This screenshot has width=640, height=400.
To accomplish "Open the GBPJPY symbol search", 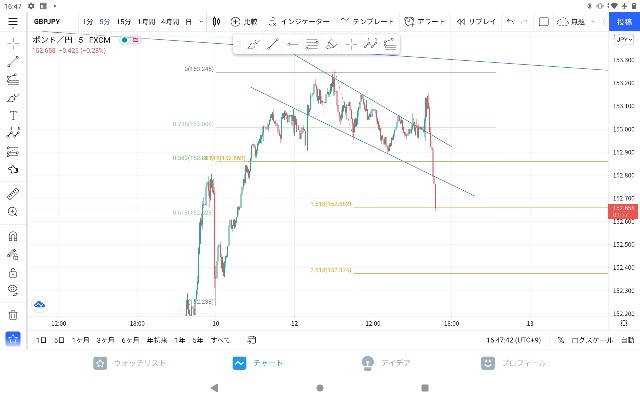I will pos(47,22).
